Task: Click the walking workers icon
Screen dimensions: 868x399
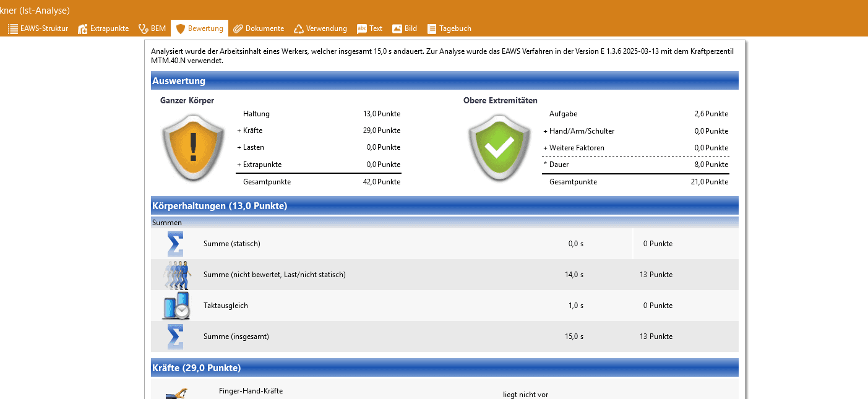Action: point(177,275)
